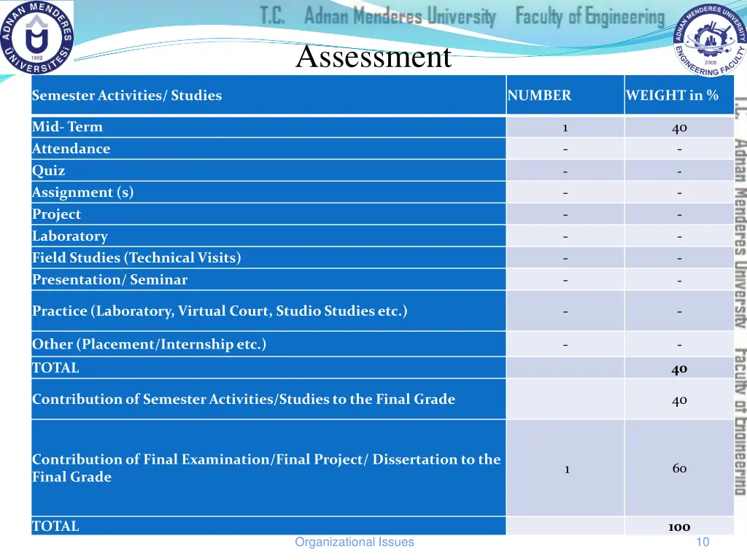Click the 'Faculty of Engineering' header text
This screenshot has height=560, width=747.
click(589, 16)
